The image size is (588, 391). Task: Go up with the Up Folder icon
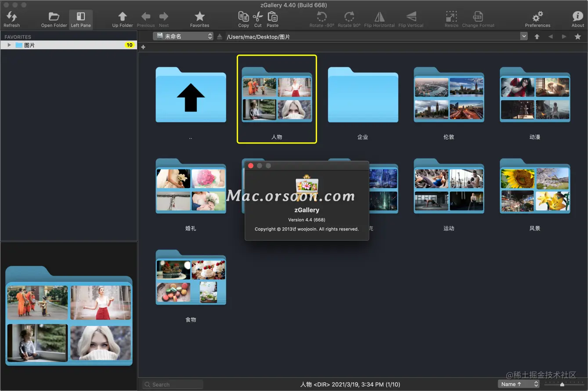pos(123,17)
